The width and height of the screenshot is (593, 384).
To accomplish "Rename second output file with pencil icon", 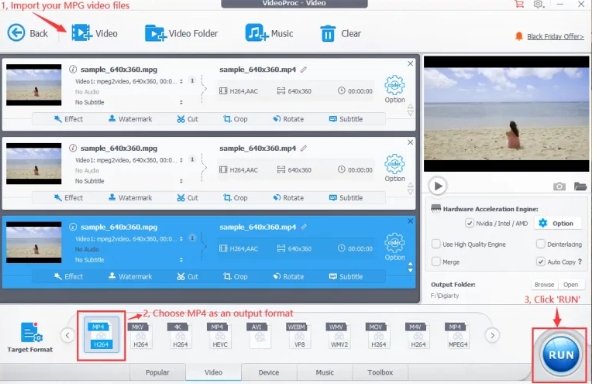I will point(304,148).
